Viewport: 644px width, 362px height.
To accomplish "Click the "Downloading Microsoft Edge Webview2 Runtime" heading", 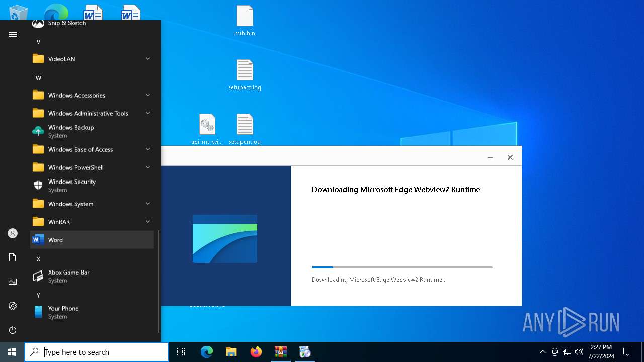I will coord(396,190).
